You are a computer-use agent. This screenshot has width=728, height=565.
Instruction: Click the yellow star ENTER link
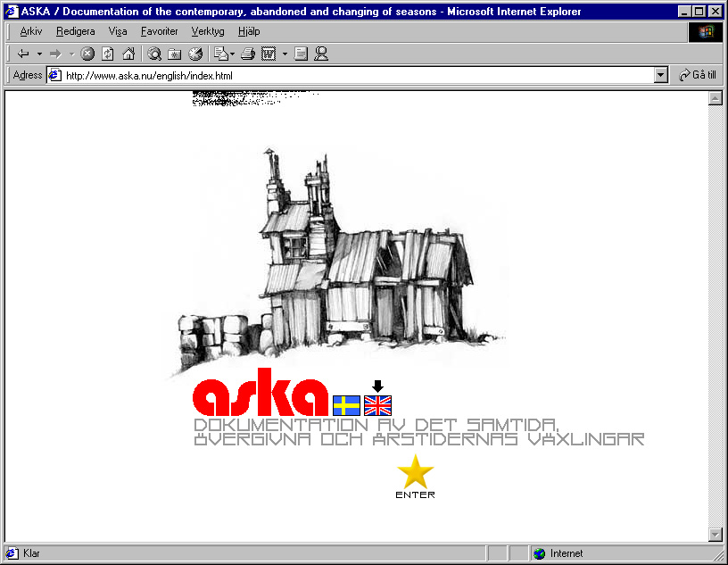[415, 472]
